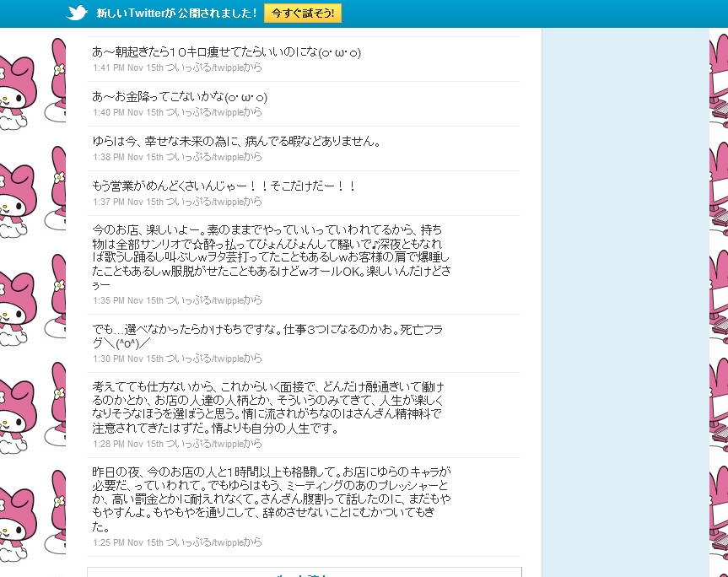Click ついっぷる/twipple link under the 1:40 PM tweet

click(205, 112)
